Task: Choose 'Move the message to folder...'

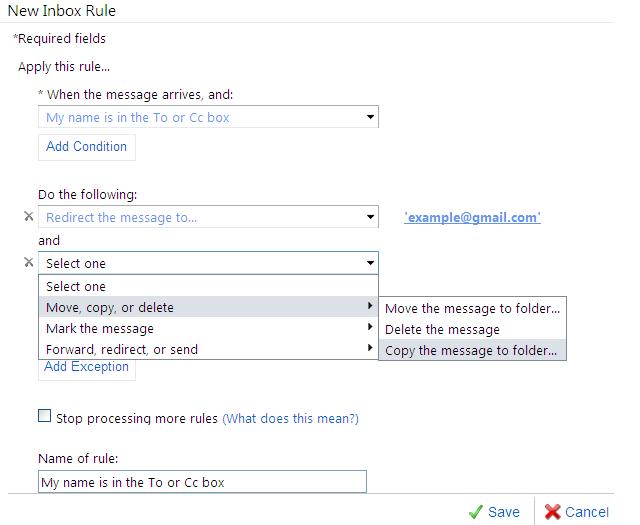Action: (472, 308)
